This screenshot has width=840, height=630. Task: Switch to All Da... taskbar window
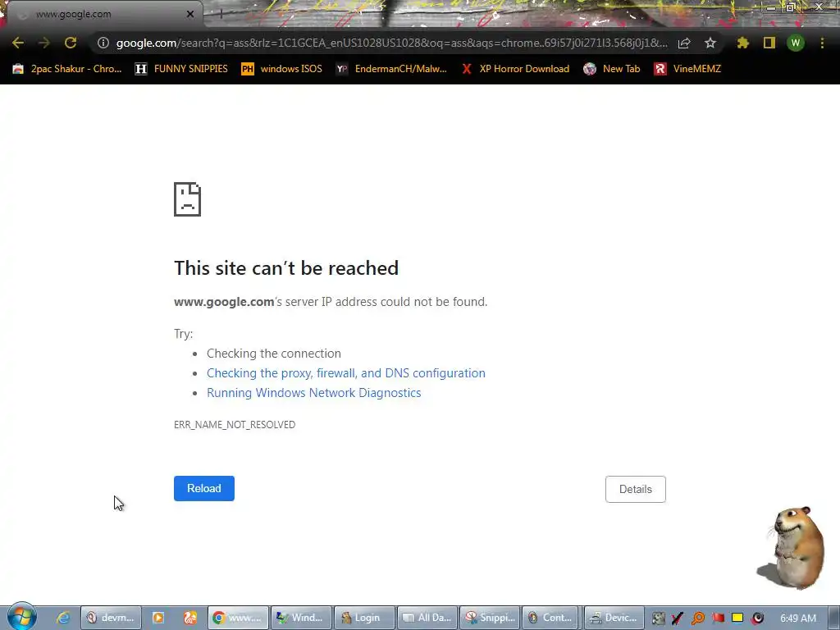tap(427, 618)
